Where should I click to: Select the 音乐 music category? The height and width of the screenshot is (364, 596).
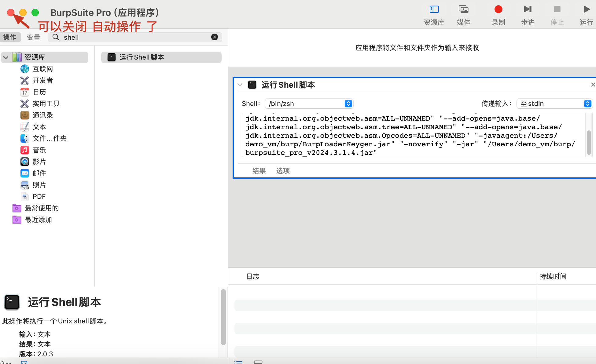point(39,150)
